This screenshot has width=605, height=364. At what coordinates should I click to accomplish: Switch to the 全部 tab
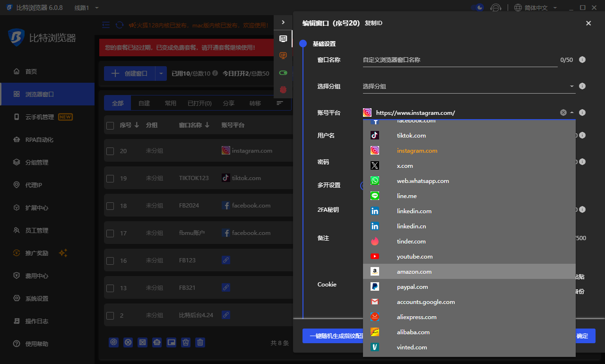point(118,103)
